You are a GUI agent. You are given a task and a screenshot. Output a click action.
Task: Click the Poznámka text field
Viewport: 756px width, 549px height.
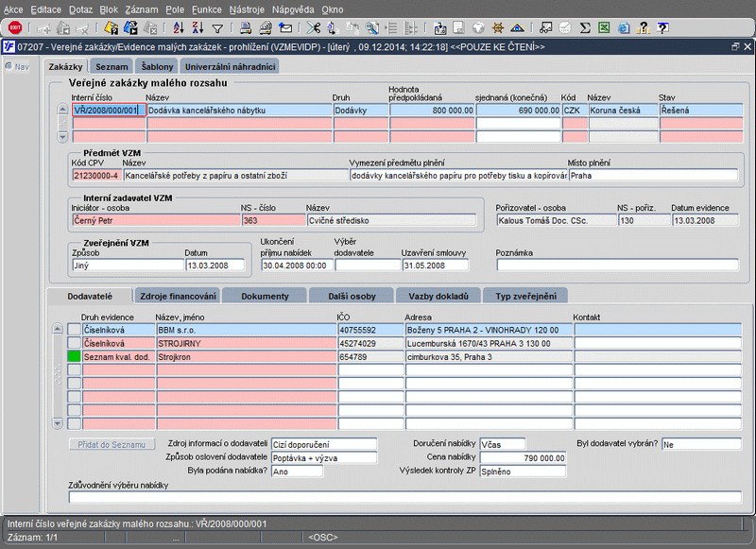click(x=616, y=266)
